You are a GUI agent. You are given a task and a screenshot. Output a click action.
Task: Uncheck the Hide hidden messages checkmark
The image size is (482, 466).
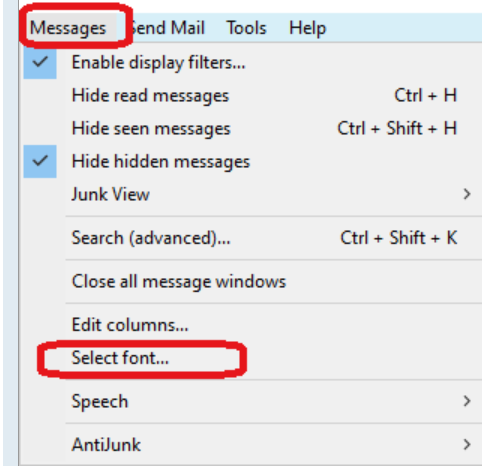[40, 161]
